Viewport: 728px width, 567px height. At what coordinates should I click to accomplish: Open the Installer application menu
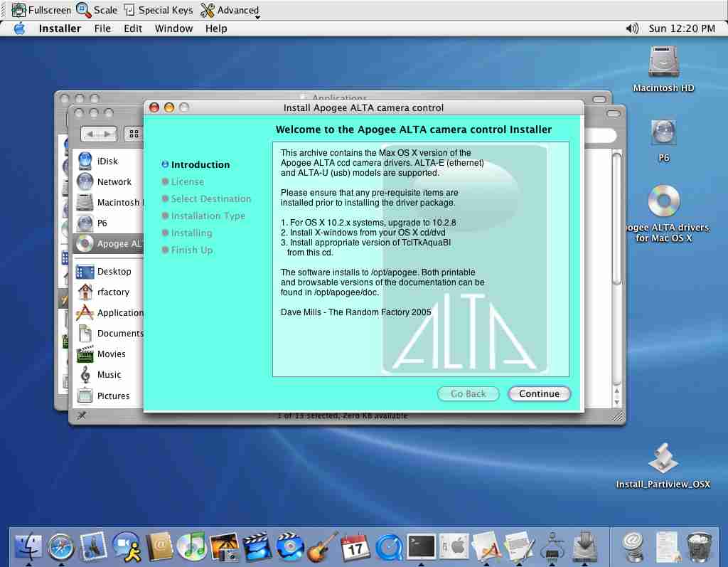(x=60, y=28)
